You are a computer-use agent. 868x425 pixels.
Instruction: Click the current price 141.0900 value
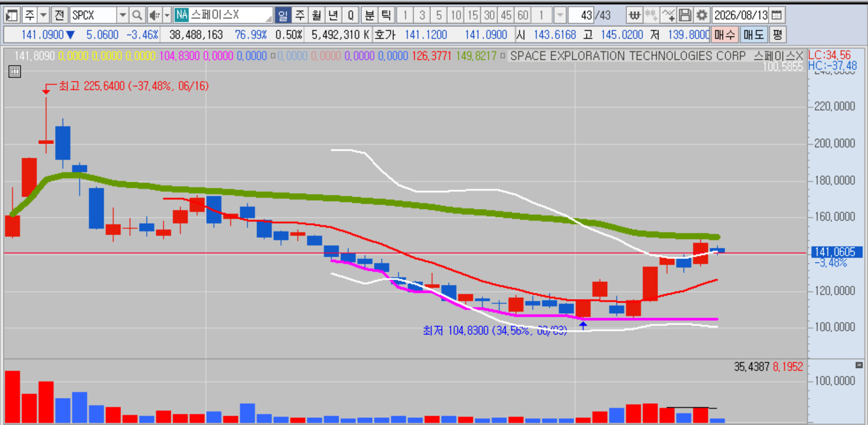pyautogui.click(x=42, y=35)
